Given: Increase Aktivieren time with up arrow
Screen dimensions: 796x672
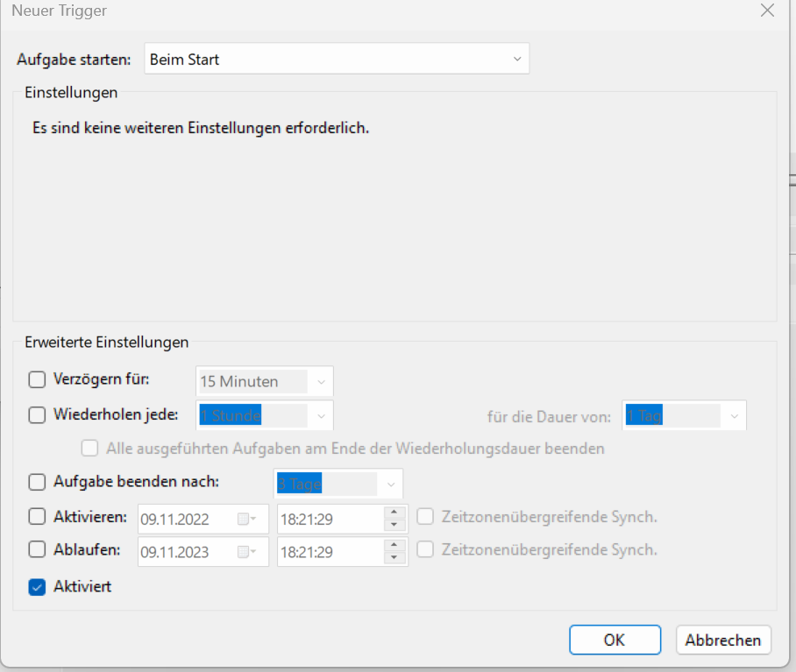Looking at the screenshot, I should coord(394,513).
